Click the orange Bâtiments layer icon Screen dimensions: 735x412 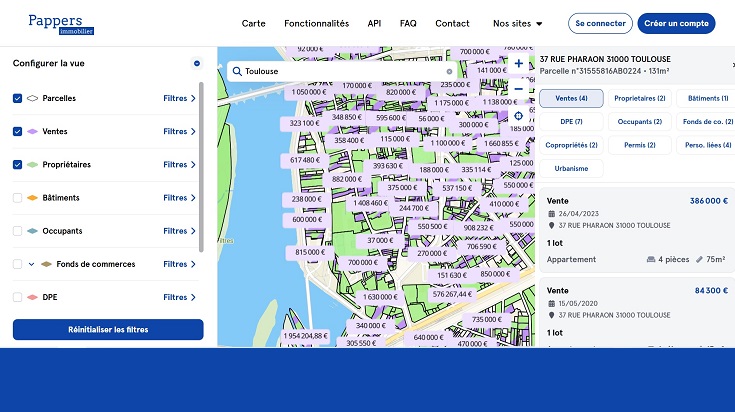(x=32, y=198)
